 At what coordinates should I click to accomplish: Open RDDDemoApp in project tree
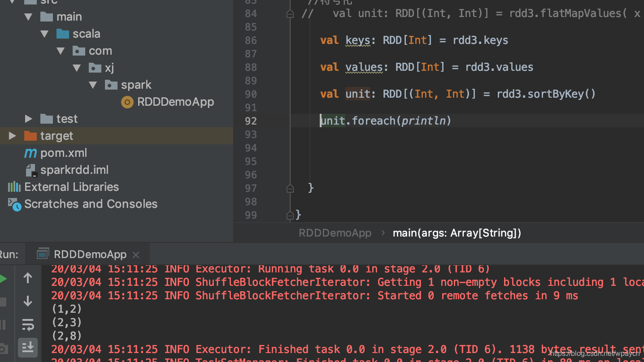(175, 102)
